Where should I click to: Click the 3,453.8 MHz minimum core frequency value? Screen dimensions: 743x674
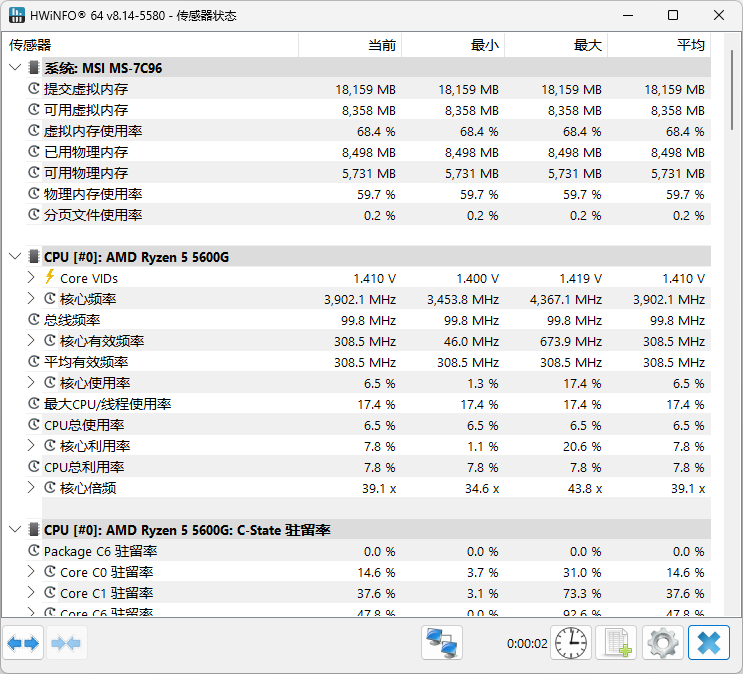click(x=463, y=300)
